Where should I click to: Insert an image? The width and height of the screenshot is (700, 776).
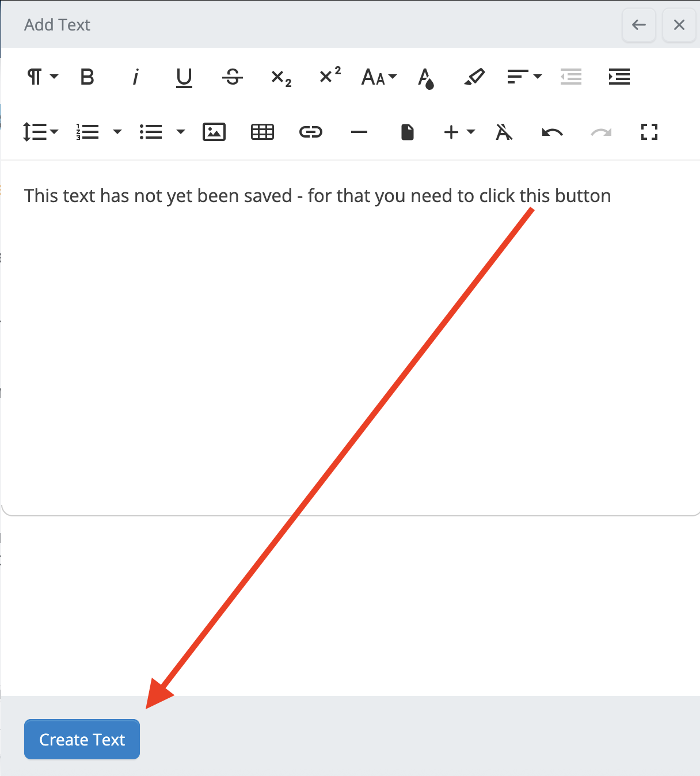[x=214, y=132]
